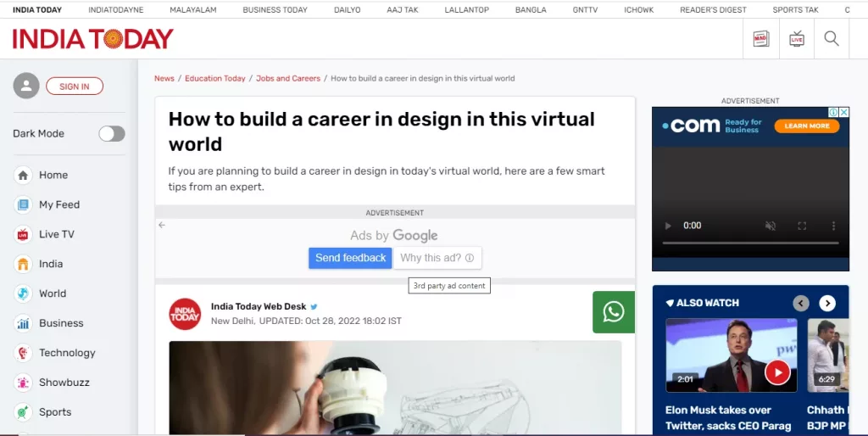
Task: Click the user profile avatar icon
Action: click(26, 86)
